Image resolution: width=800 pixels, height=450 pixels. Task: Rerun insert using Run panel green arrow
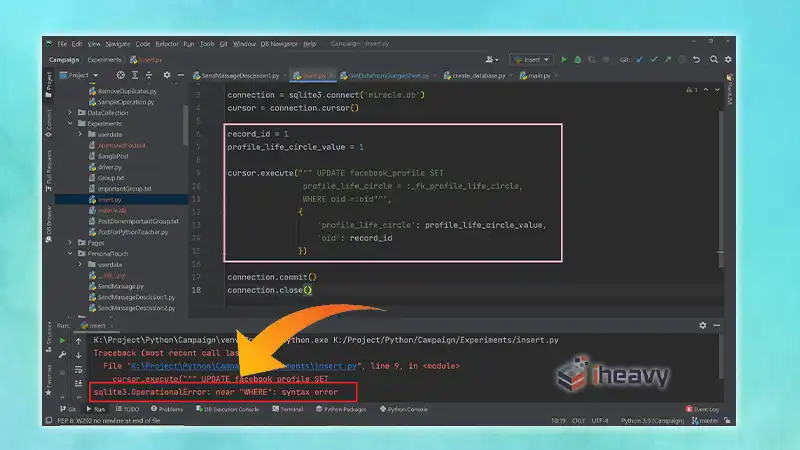tap(62, 340)
